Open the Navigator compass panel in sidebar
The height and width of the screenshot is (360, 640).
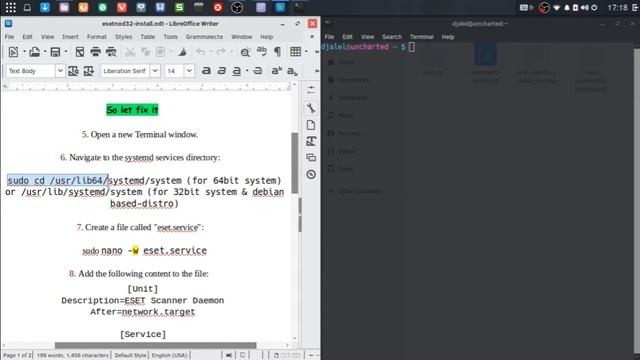pos(311,174)
